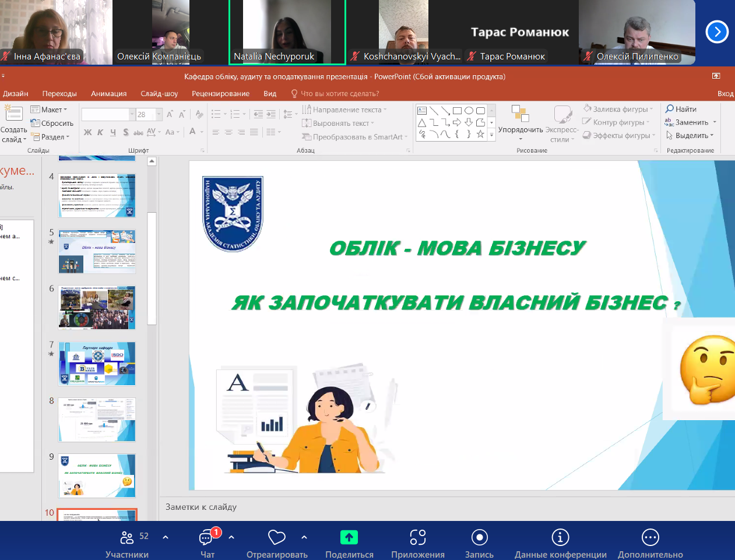Screen dimensions: 735x560
Task: Open the Выделить selection dropdown
Action: coord(690,136)
